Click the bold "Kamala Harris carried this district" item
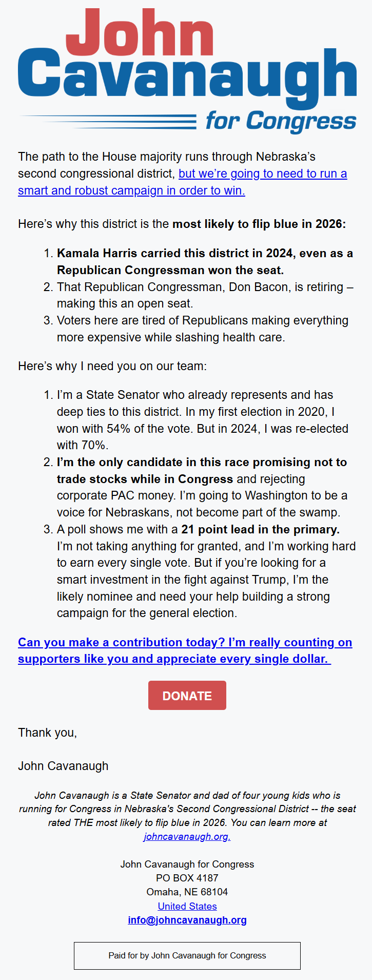Image resolution: width=372 pixels, height=980 pixels. point(205,261)
